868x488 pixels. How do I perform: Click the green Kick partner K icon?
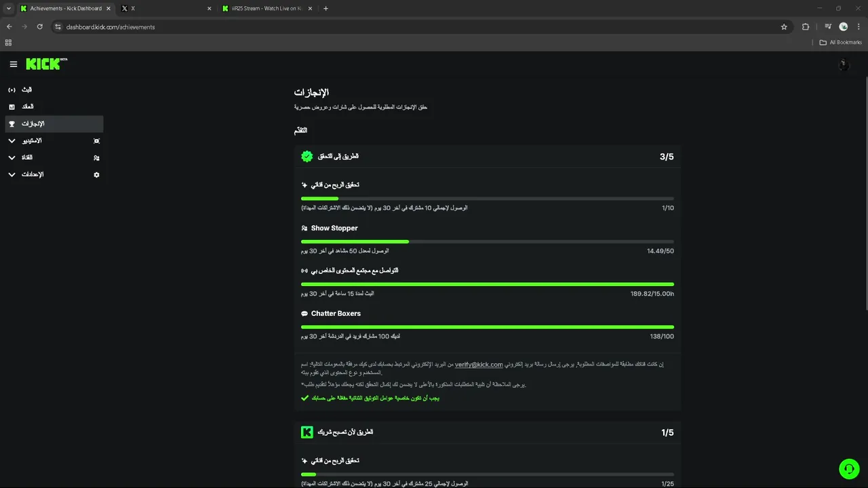click(x=307, y=432)
